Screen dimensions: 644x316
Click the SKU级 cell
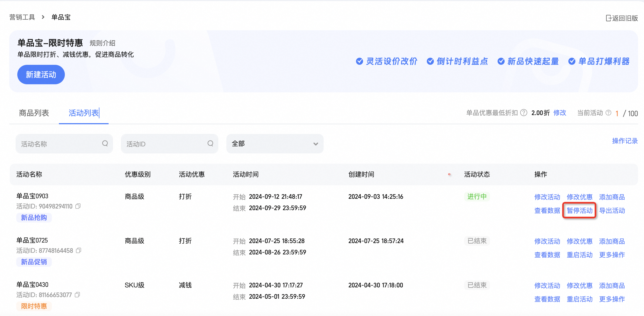[135, 285]
